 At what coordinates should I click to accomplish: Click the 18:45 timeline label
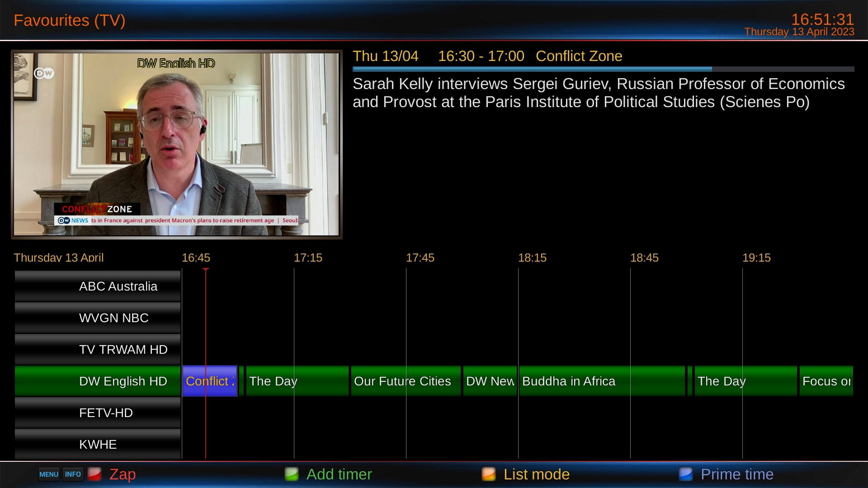coord(644,258)
